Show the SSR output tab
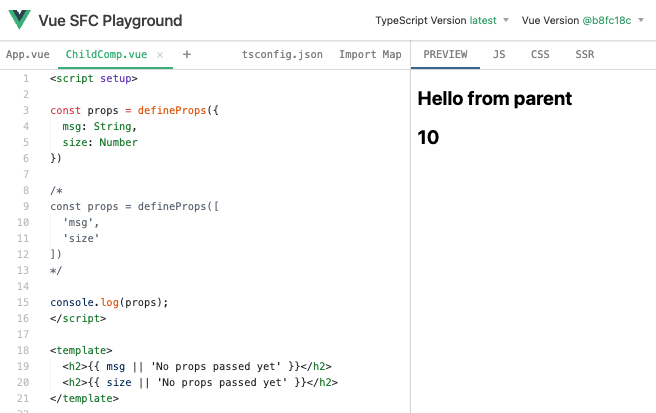656x413 pixels. coord(584,54)
